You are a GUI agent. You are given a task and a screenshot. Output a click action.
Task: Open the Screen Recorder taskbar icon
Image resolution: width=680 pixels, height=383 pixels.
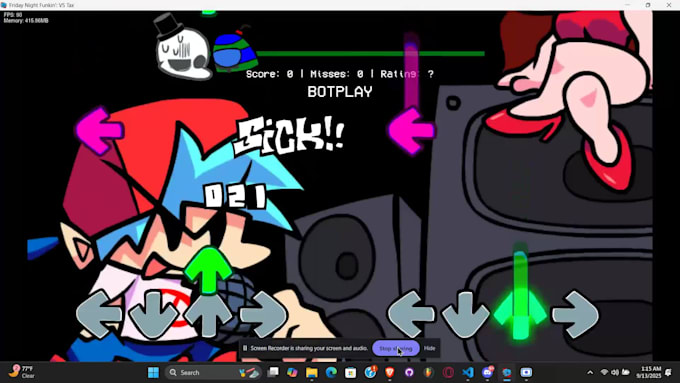click(526, 373)
